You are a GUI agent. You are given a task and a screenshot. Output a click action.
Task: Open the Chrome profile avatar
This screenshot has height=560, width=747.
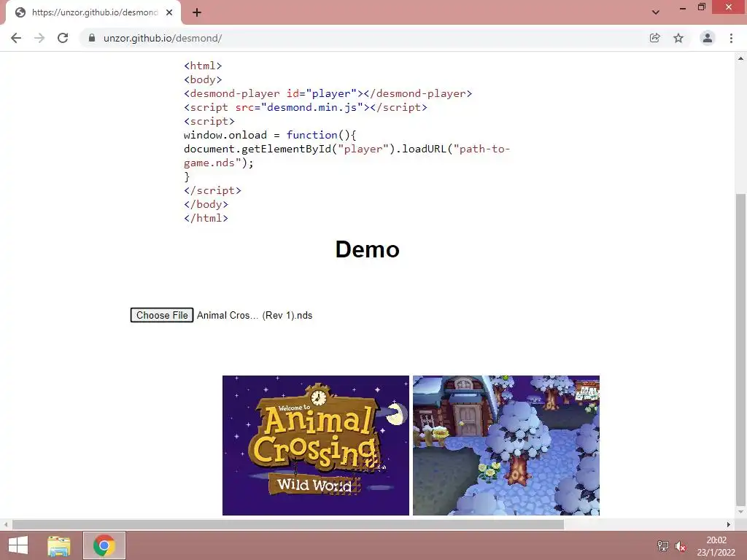point(708,38)
